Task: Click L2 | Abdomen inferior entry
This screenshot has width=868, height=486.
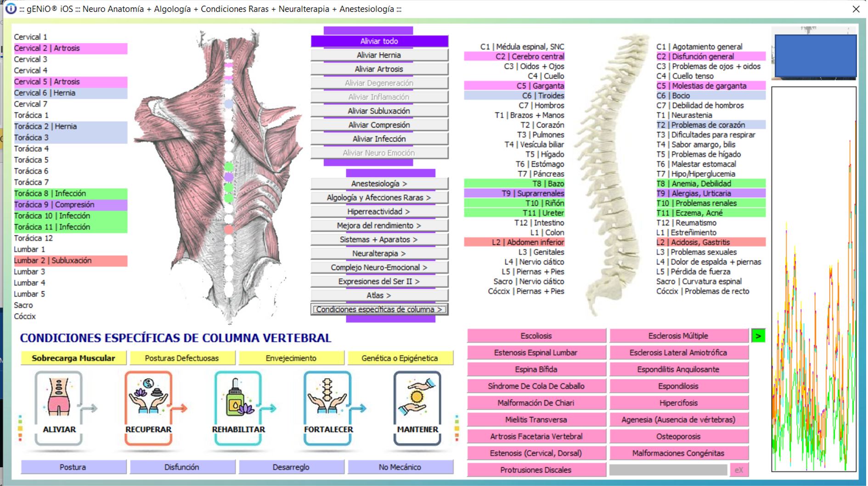Action: coord(514,242)
